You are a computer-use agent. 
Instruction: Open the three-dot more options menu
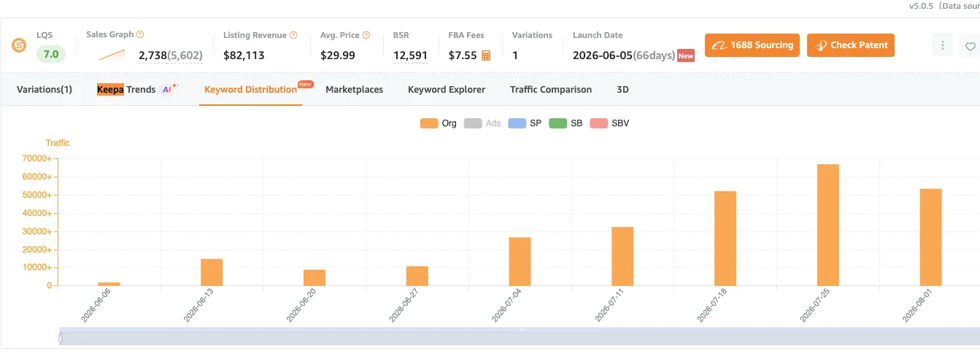(x=943, y=45)
